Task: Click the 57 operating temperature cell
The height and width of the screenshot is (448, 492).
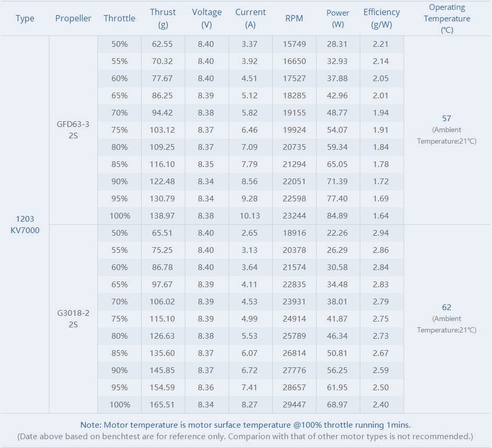Action: 447,119
